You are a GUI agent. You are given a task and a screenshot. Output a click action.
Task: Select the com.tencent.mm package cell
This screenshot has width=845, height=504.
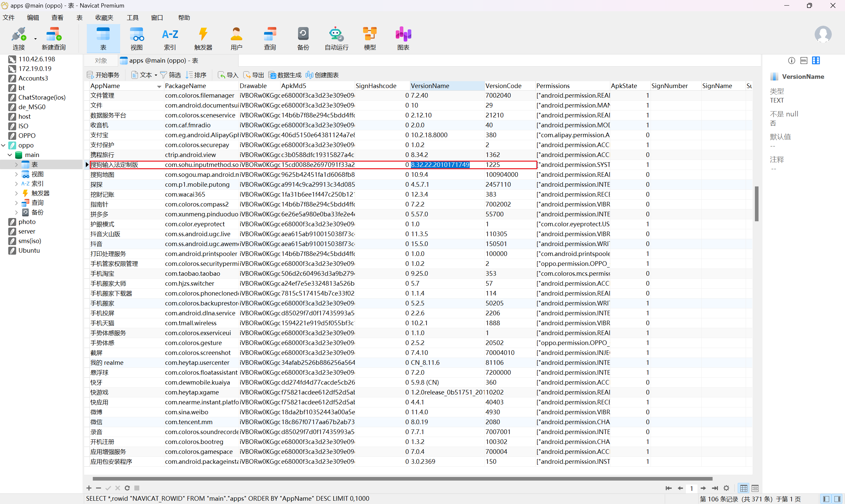201,422
